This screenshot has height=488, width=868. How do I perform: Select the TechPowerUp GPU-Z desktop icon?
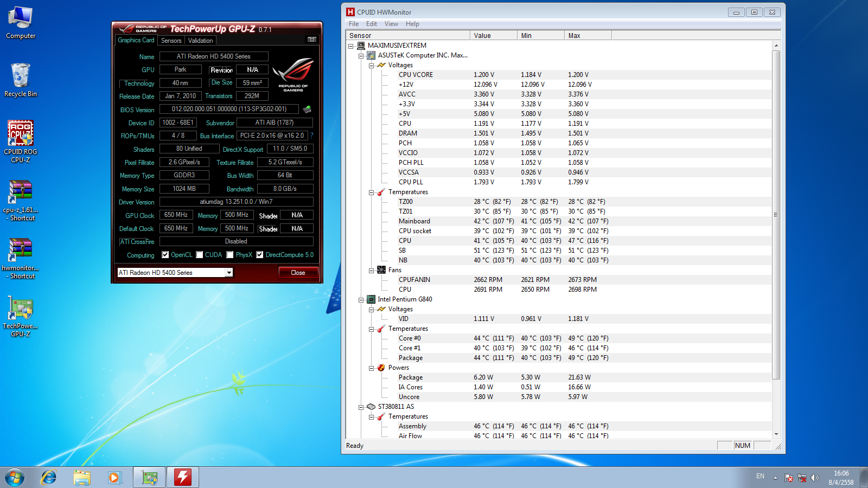(x=21, y=317)
